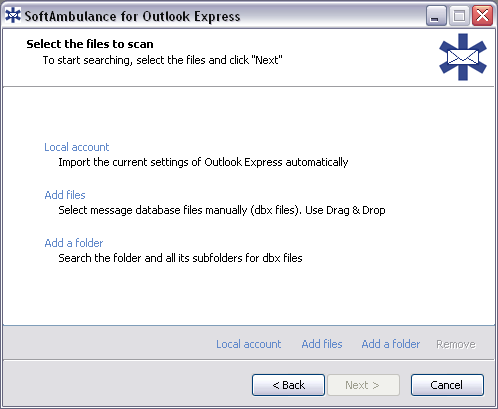Screen dimensions: 498x409
Task: Click Add files in the bottom action bar
Action: (322, 344)
